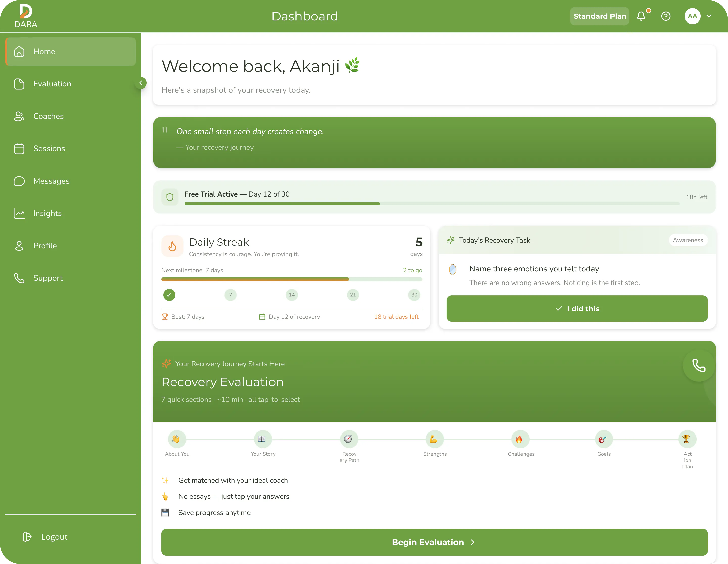Screen dimensions: 728x564
Task: Click the floating phone call button
Action: [698, 365]
